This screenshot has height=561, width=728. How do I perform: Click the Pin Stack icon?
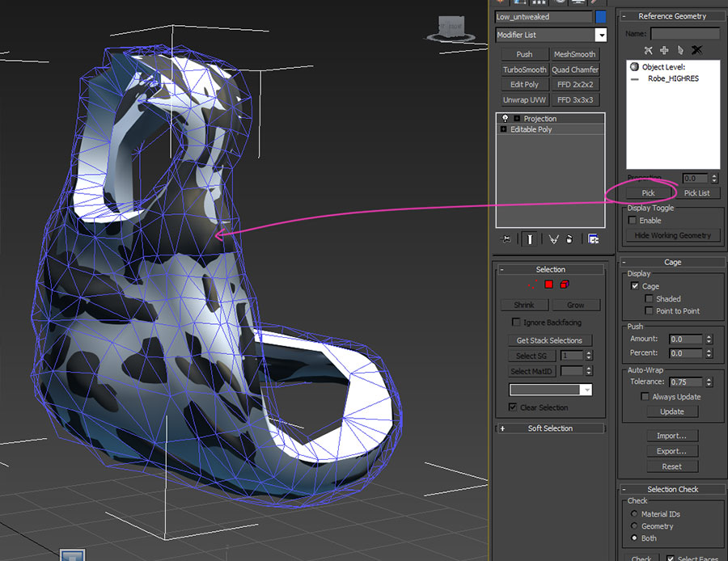coord(506,239)
